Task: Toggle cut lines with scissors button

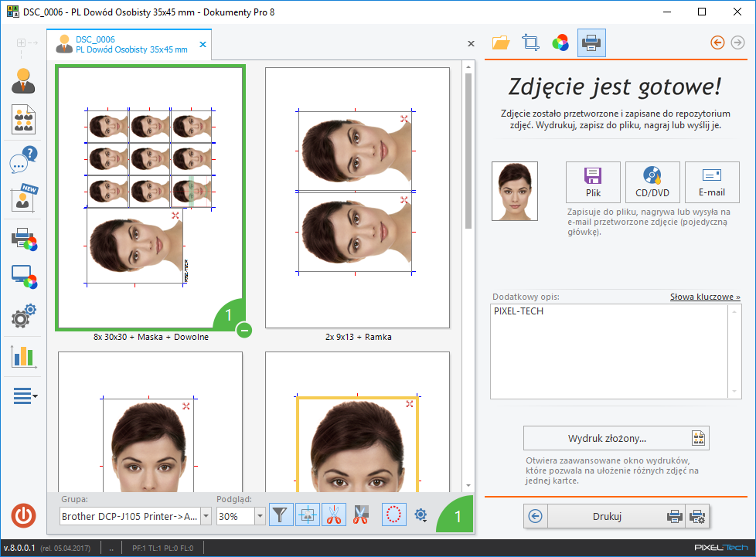Action: click(333, 515)
